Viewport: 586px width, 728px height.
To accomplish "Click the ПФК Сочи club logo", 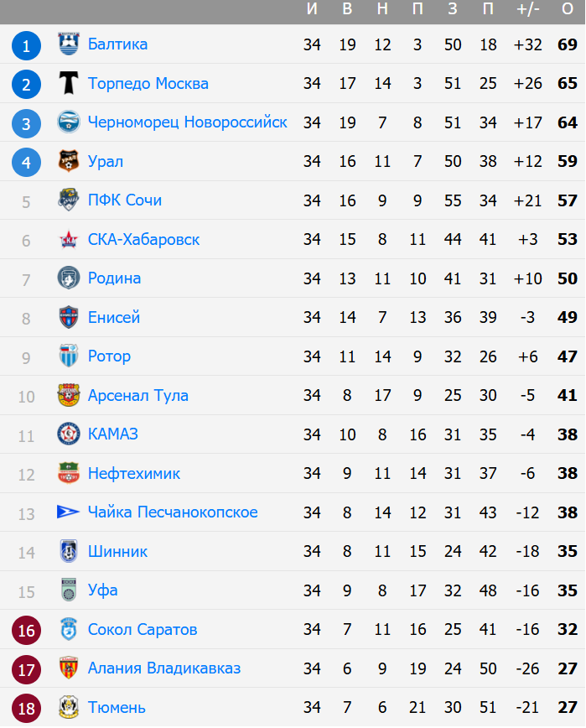I will coord(69,200).
